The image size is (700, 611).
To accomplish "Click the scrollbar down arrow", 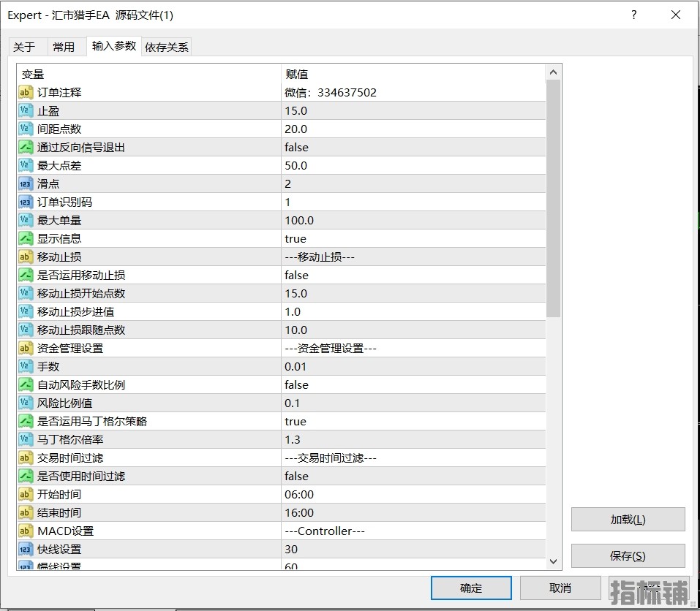I will click(553, 561).
